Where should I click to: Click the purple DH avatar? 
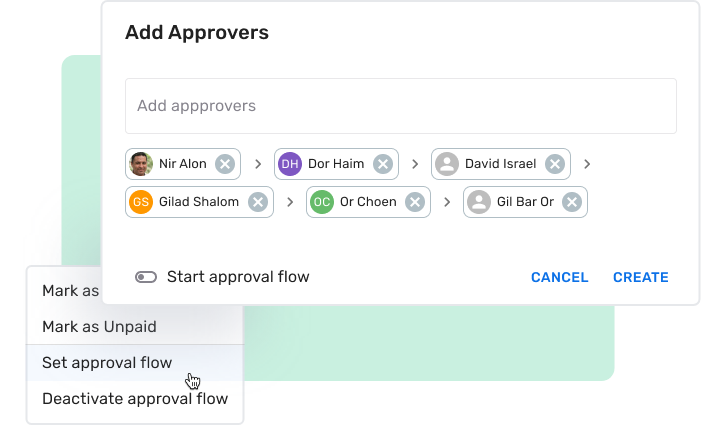coord(290,164)
